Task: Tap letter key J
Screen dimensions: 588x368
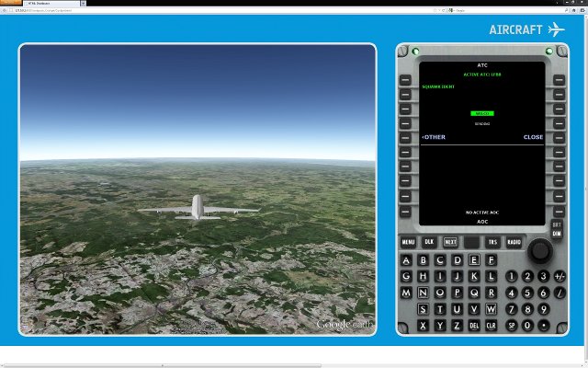Action: pyautogui.click(x=458, y=277)
